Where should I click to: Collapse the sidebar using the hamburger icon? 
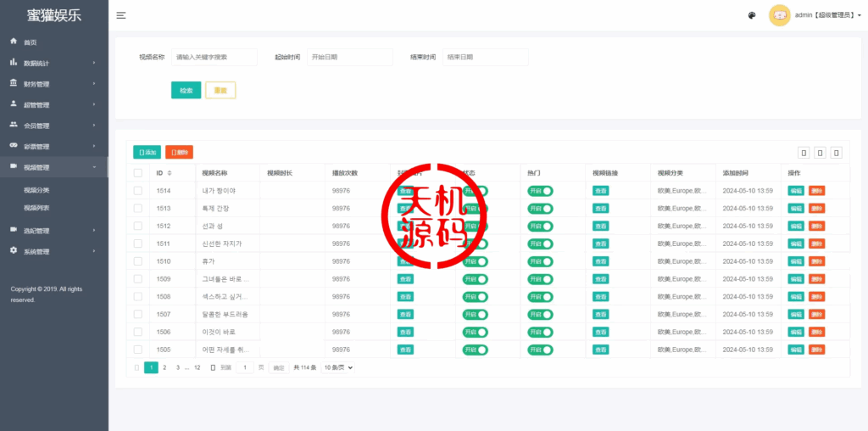[x=121, y=15]
